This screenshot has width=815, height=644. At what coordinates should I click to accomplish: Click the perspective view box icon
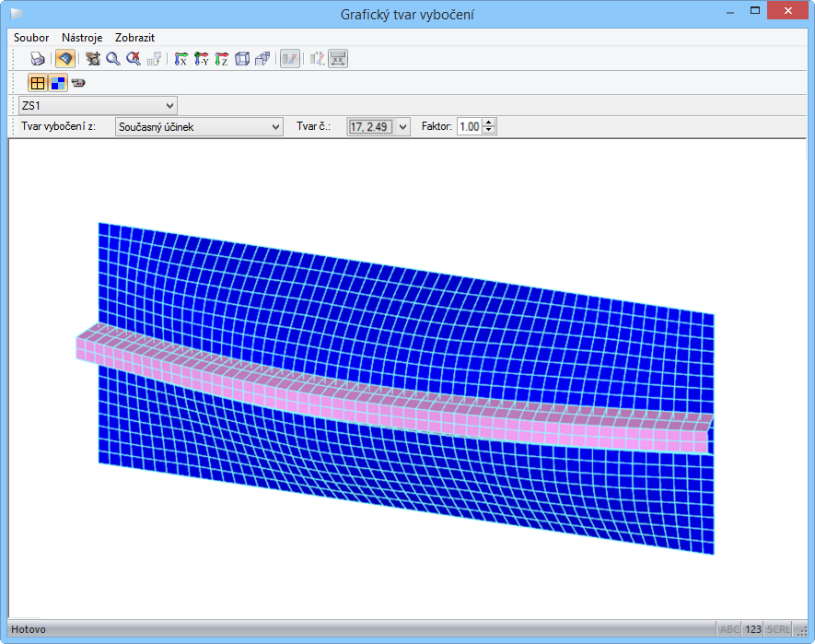click(262, 58)
